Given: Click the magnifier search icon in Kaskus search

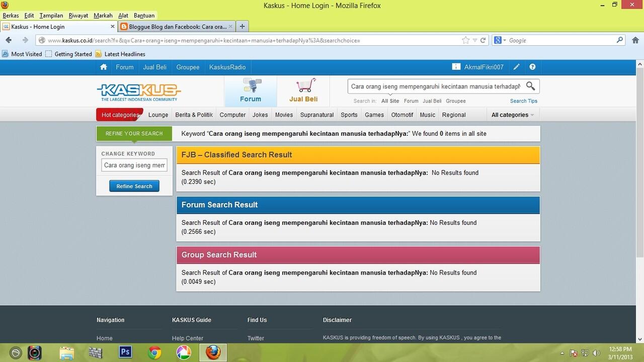Looking at the screenshot, I should (x=531, y=86).
